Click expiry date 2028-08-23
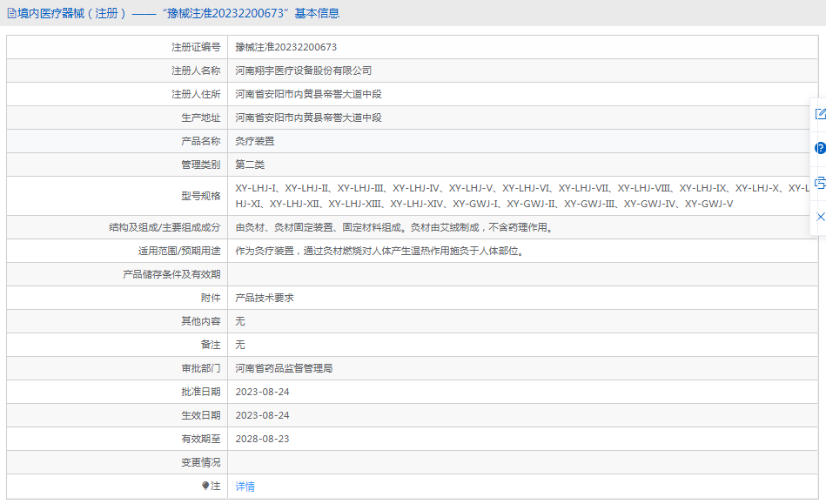This screenshot has width=826, height=504. click(x=262, y=439)
